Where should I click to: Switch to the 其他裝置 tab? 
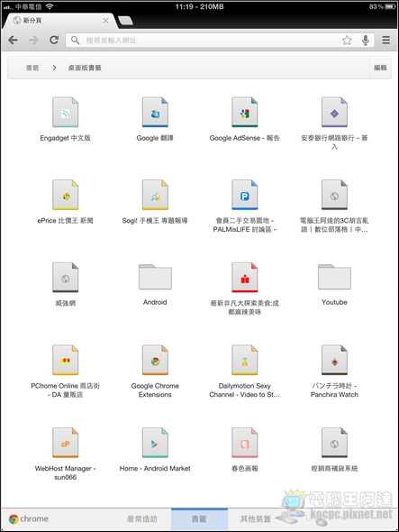256,519
